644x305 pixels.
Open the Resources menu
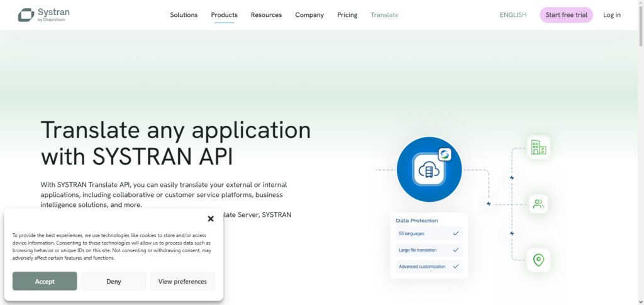(x=266, y=14)
